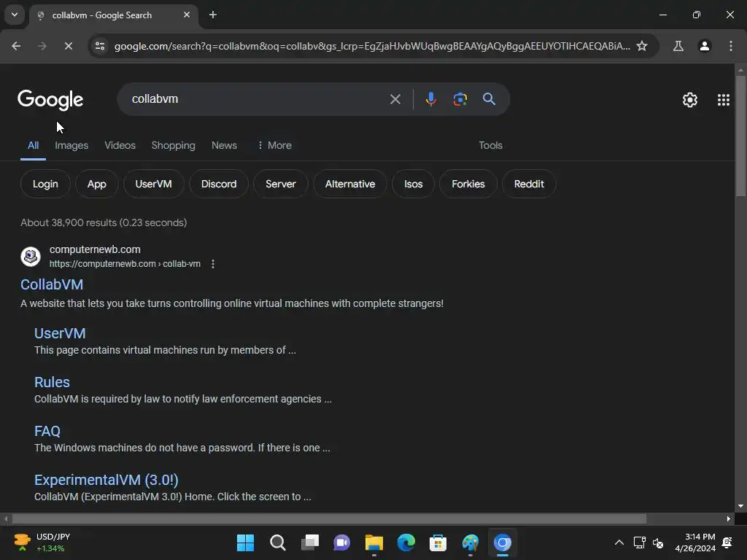The width and height of the screenshot is (747, 560).
Task: Click the collabvm search input field
Action: point(258,99)
